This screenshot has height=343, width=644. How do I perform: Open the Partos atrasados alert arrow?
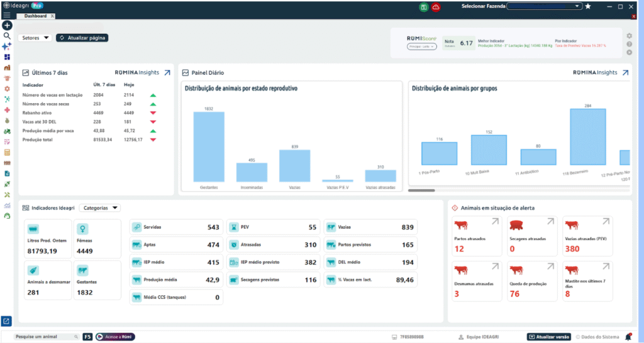495,221
